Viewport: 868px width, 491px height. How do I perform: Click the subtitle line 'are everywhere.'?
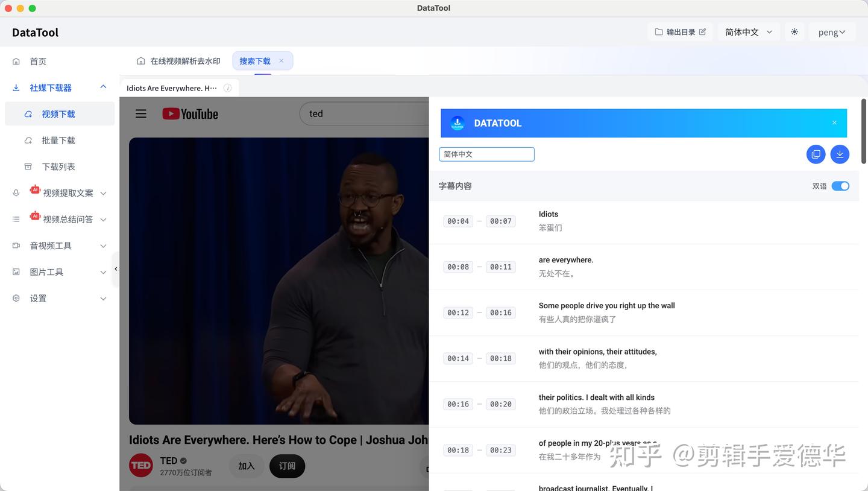point(566,260)
